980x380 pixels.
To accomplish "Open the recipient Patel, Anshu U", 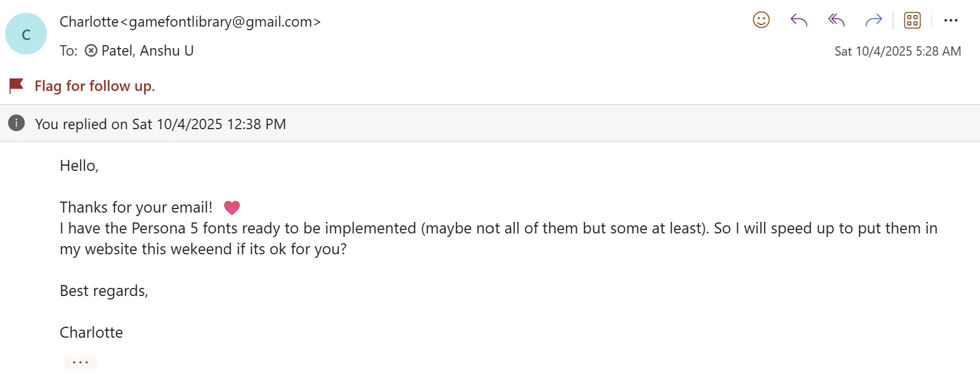I will [147, 51].
